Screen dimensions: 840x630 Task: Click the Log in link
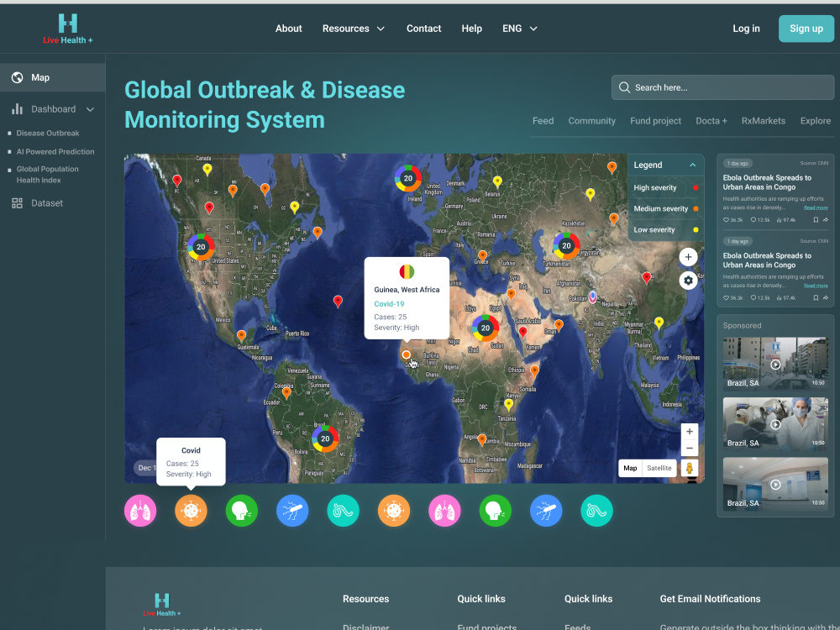(746, 29)
